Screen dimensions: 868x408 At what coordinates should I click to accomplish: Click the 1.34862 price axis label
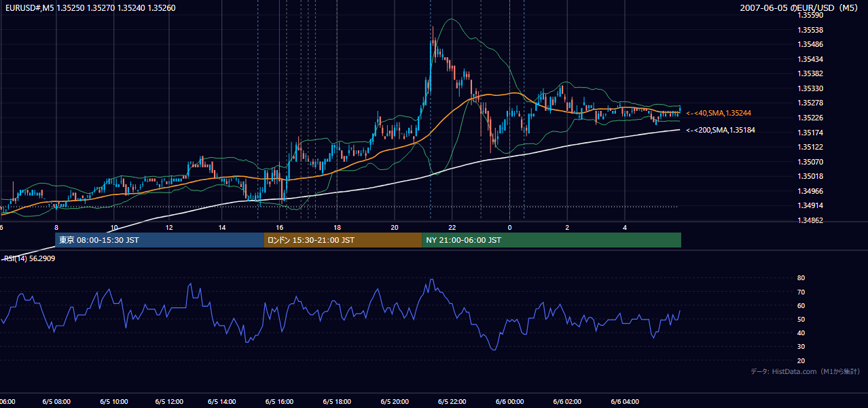(x=811, y=220)
